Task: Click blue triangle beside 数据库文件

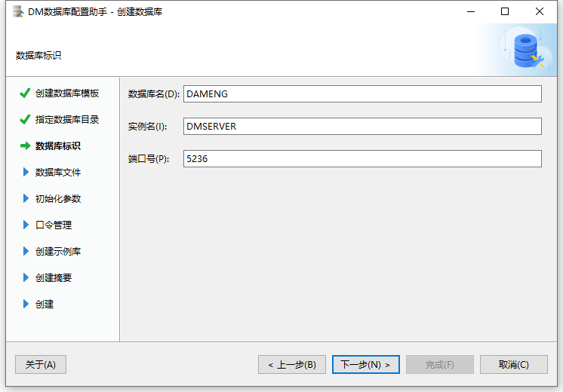Action: [x=26, y=172]
